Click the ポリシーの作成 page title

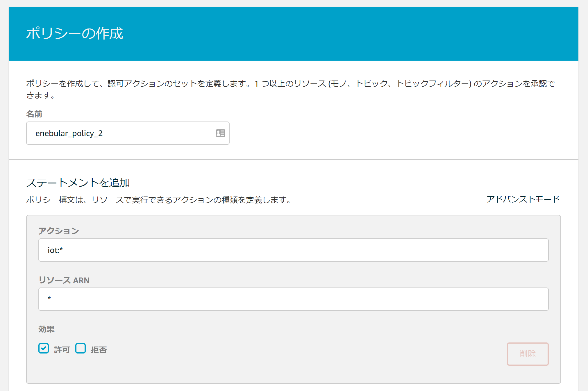74,33
